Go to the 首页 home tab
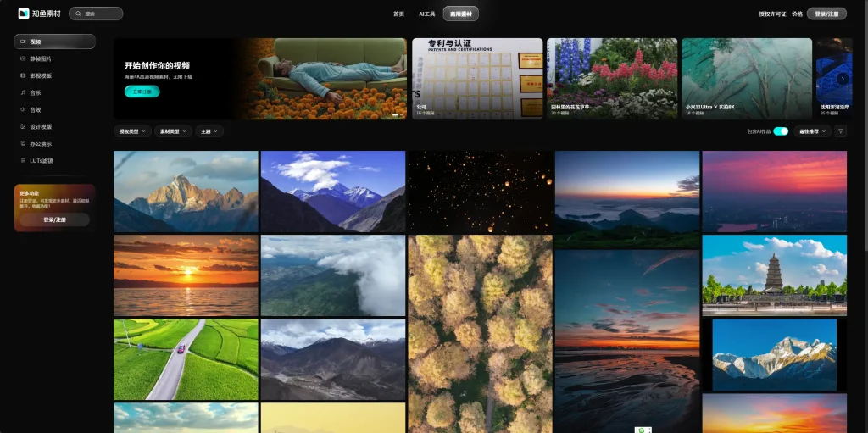 tap(398, 14)
